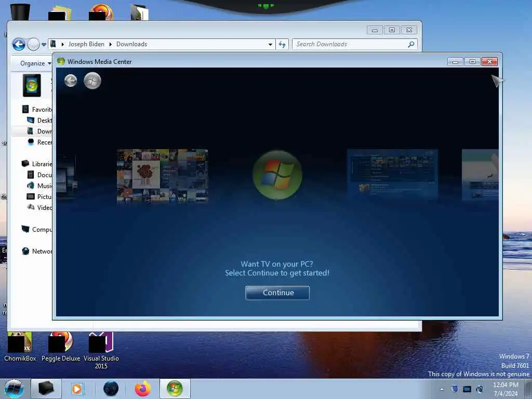This screenshot has width=532, height=399.
Task: Click the Explorer forward navigation arrow
Action: (33, 44)
